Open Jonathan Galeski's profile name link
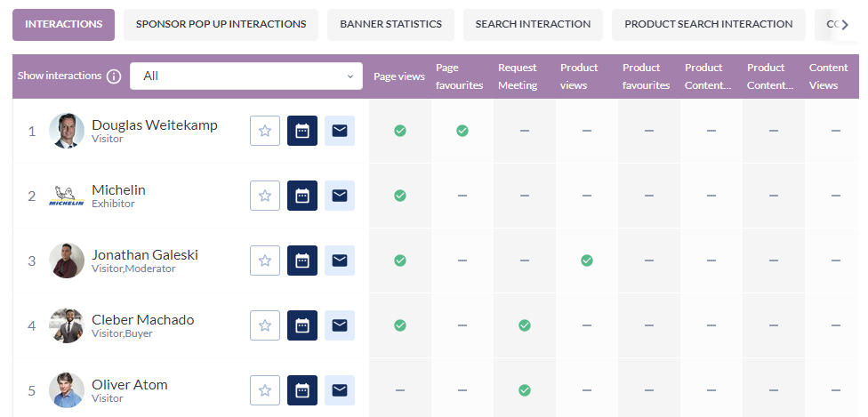This screenshot has height=417, width=868. tap(145, 254)
